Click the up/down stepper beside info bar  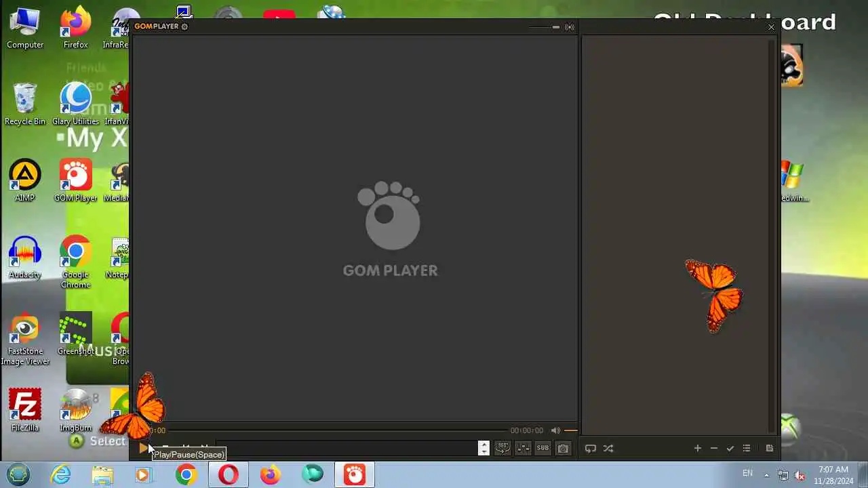pyautogui.click(x=484, y=448)
